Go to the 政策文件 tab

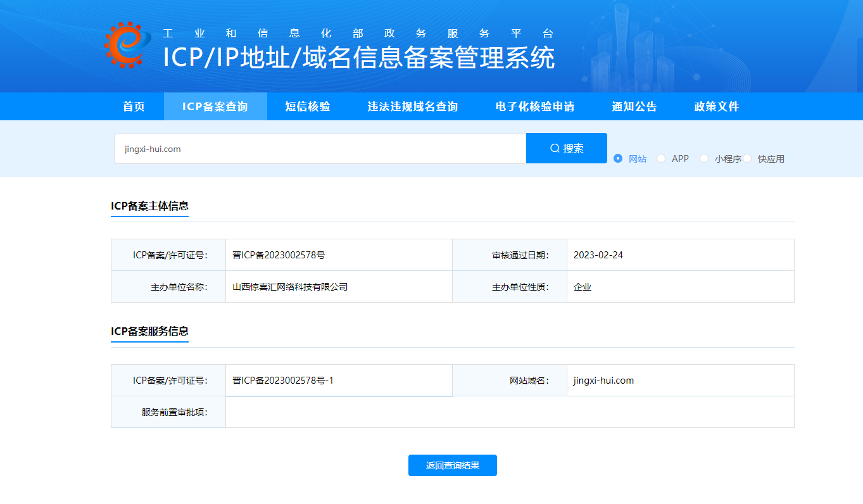click(x=717, y=106)
